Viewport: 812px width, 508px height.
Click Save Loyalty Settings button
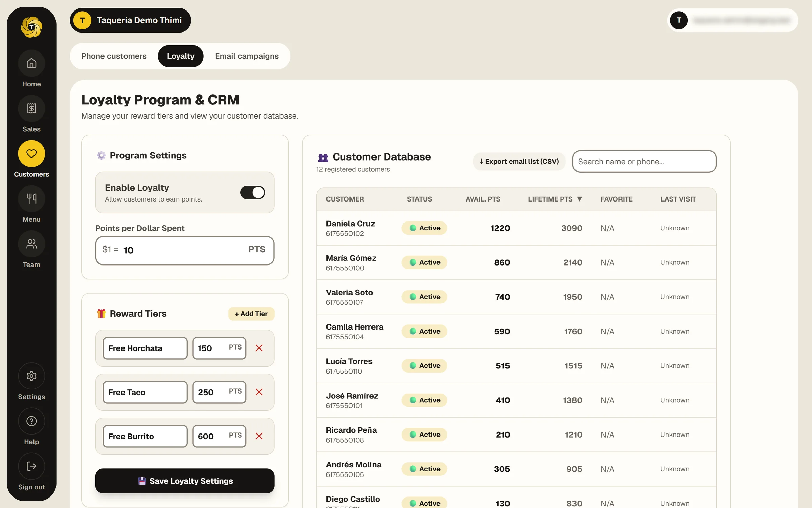coord(185,481)
